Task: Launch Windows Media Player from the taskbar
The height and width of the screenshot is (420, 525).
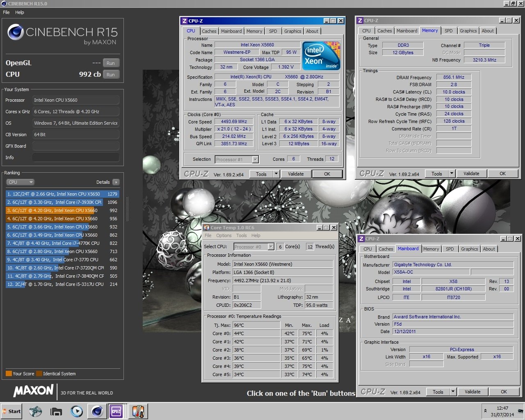Action: (76, 411)
